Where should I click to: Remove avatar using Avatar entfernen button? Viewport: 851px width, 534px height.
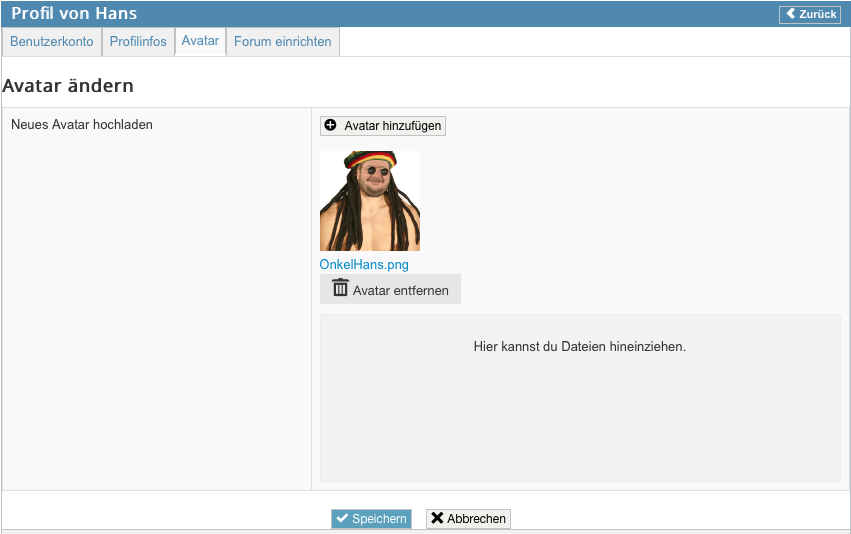pyautogui.click(x=390, y=290)
